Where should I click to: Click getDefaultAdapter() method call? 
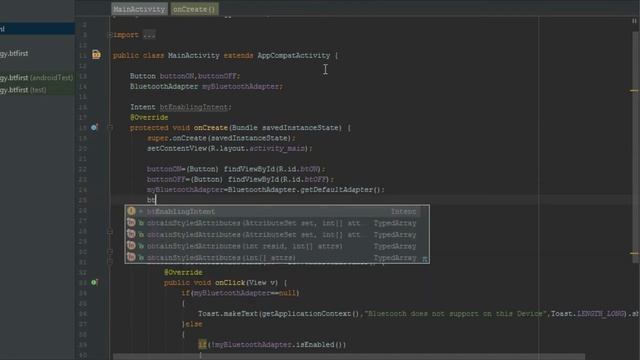pyautogui.click(x=340, y=190)
